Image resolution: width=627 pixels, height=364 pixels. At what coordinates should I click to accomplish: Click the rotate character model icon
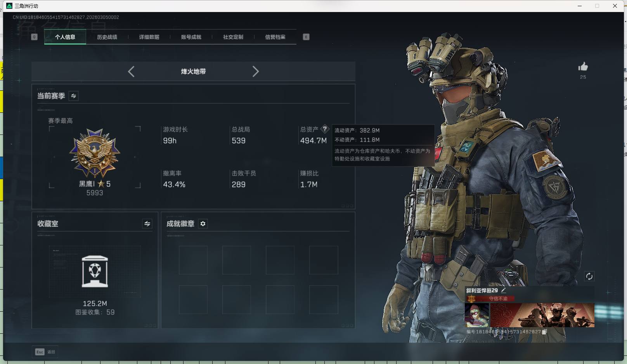click(x=589, y=276)
